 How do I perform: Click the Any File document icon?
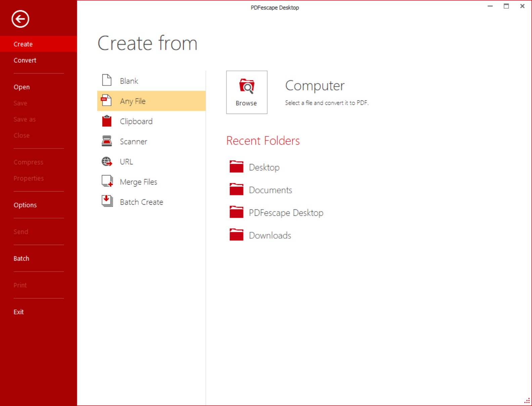106,100
